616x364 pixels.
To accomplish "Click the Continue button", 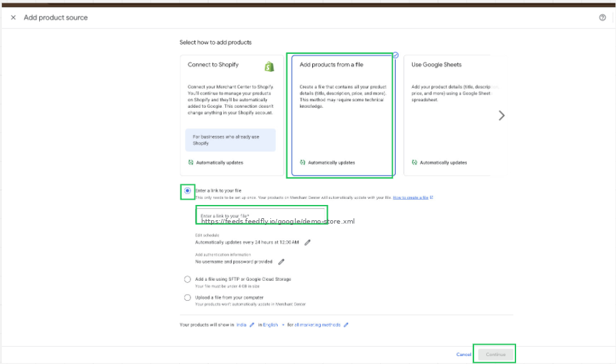I will coord(495,355).
